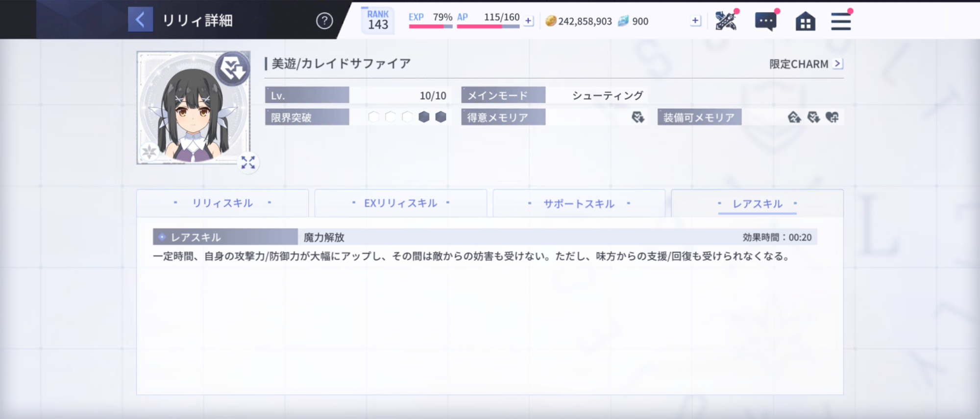Click the back arrow button
Image resolution: width=980 pixels, height=419 pixels.
coord(140,20)
